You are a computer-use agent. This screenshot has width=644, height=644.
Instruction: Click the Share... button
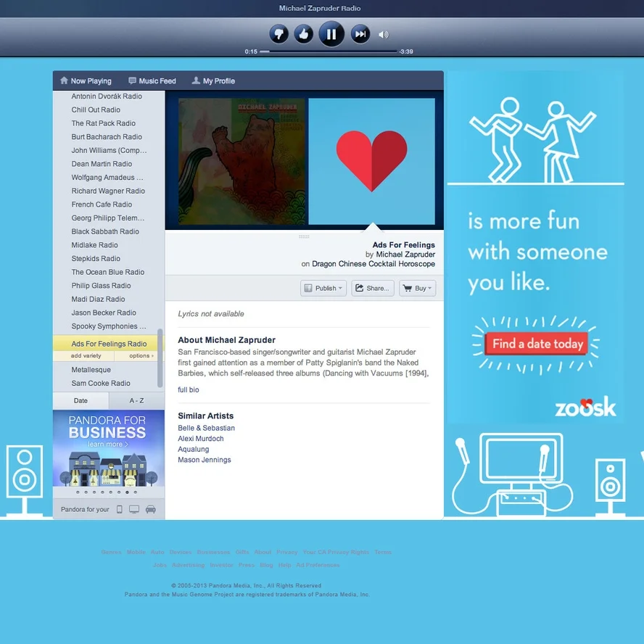tap(373, 289)
